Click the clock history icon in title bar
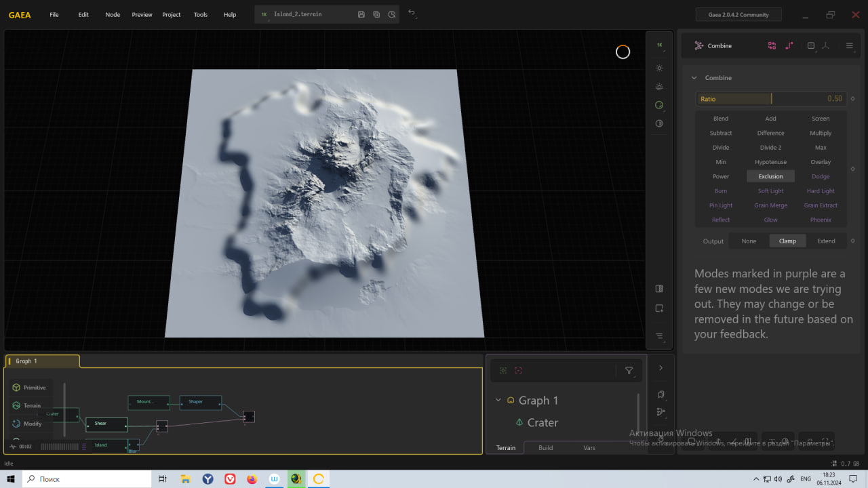 point(392,14)
